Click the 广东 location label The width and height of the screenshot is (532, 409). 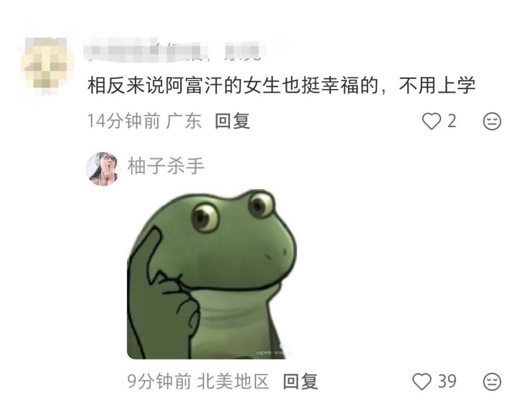(x=184, y=121)
